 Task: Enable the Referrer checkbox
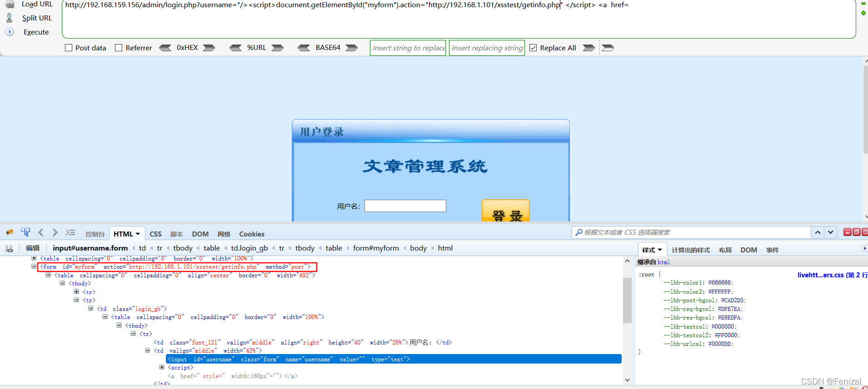[119, 48]
